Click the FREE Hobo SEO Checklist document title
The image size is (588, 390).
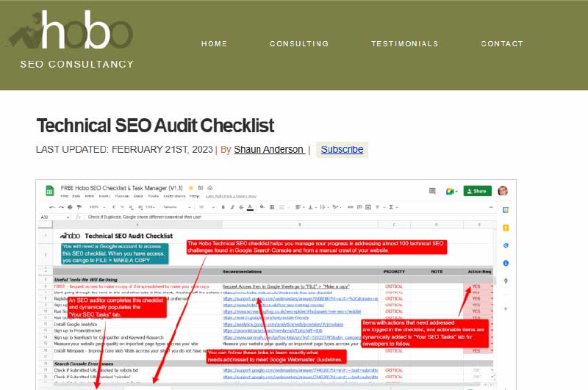pos(121,188)
